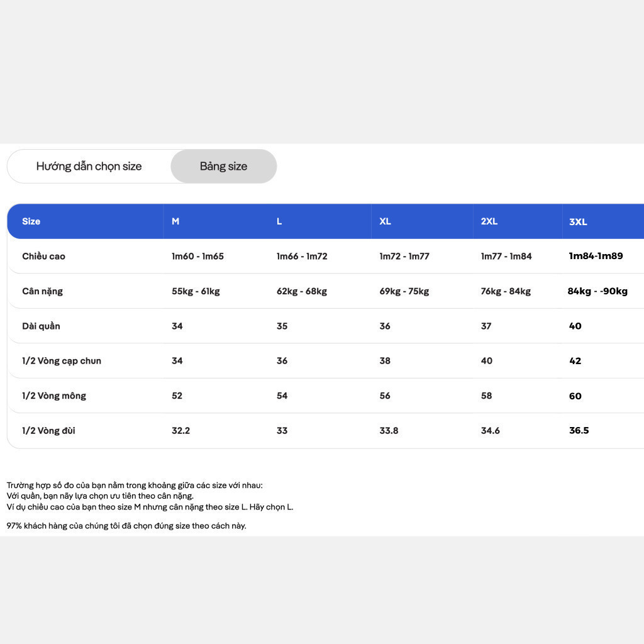Image resolution: width=644 pixels, height=644 pixels.
Task: Select the M size column header
Action: pyautogui.click(x=175, y=221)
